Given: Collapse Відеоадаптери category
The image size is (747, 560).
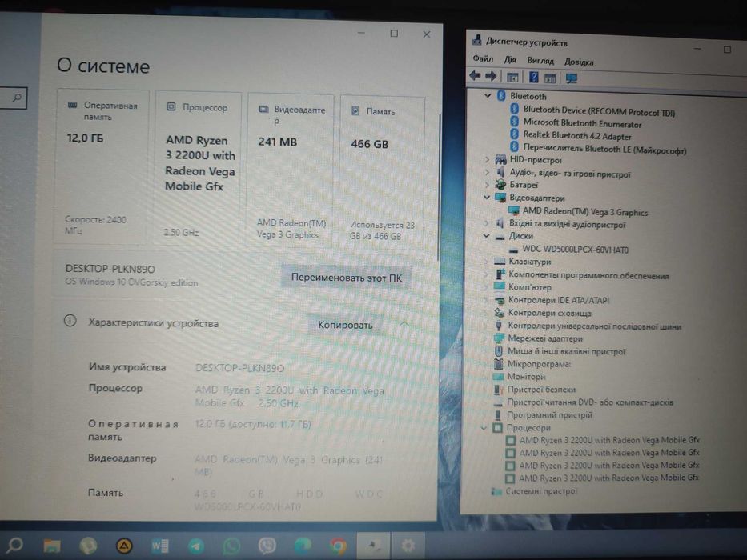Looking at the screenshot, I should [487, 197].
